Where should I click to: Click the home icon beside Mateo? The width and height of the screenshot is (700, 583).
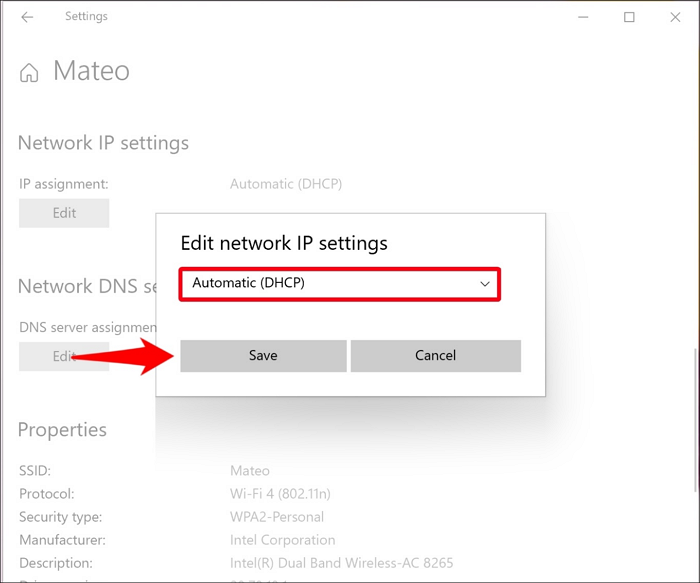coord(30,72)
